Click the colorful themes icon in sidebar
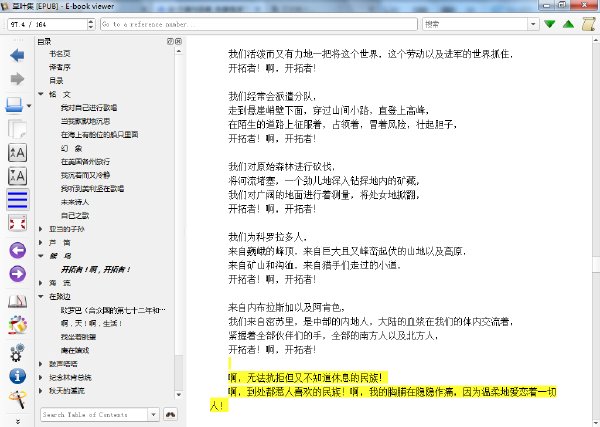Screen dimensions: 600x427 (17, 325)
